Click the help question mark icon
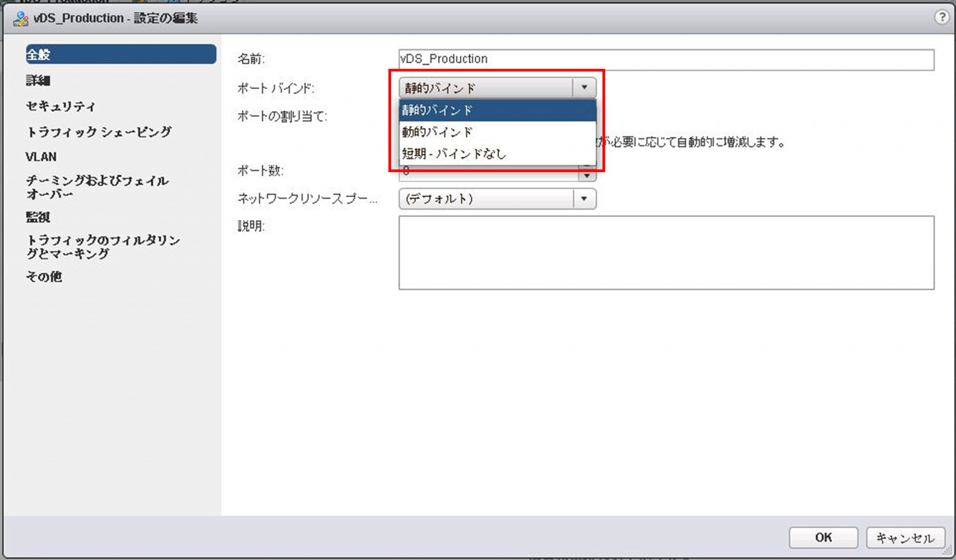This screenshot has width=956, height=560. 941,17
